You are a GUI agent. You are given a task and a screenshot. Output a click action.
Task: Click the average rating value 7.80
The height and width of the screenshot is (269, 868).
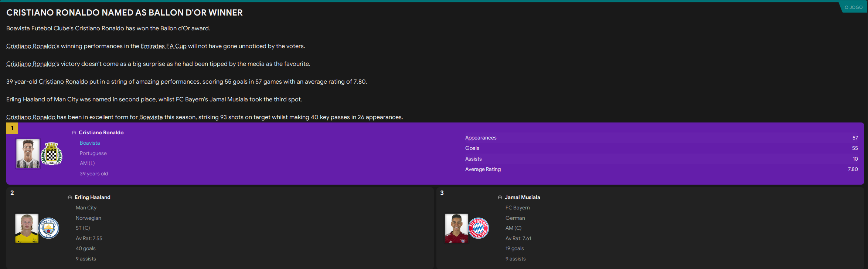click(x=853, y=169)
